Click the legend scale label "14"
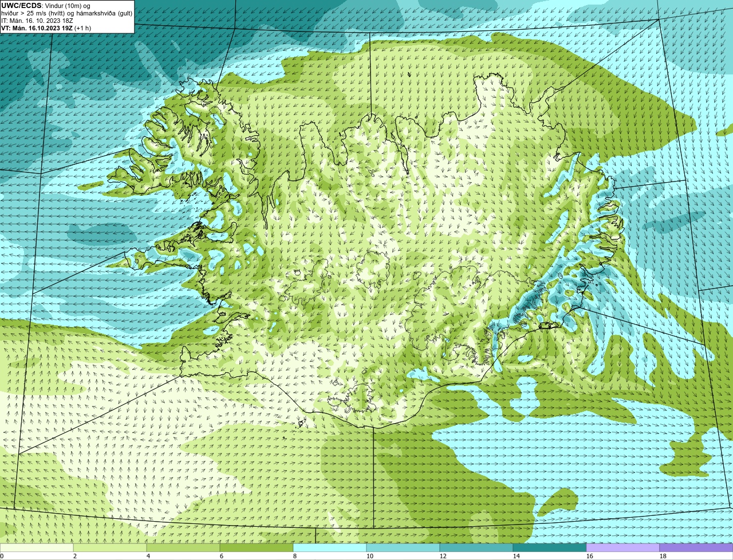 517,556
